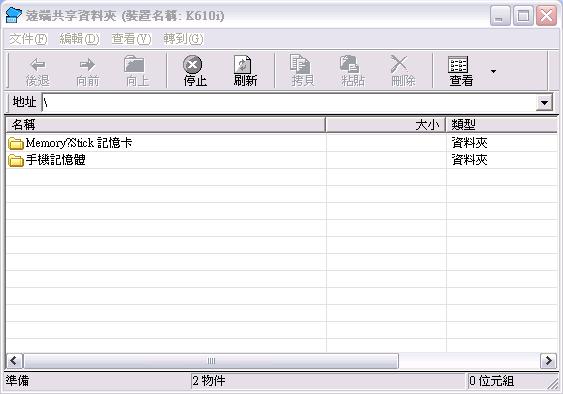Sort by the 大小 column header

tap(386, 125)
